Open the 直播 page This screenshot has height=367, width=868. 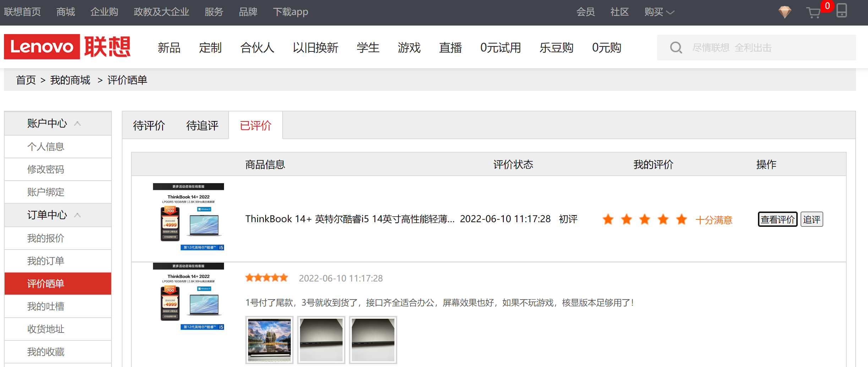(450, 48)
